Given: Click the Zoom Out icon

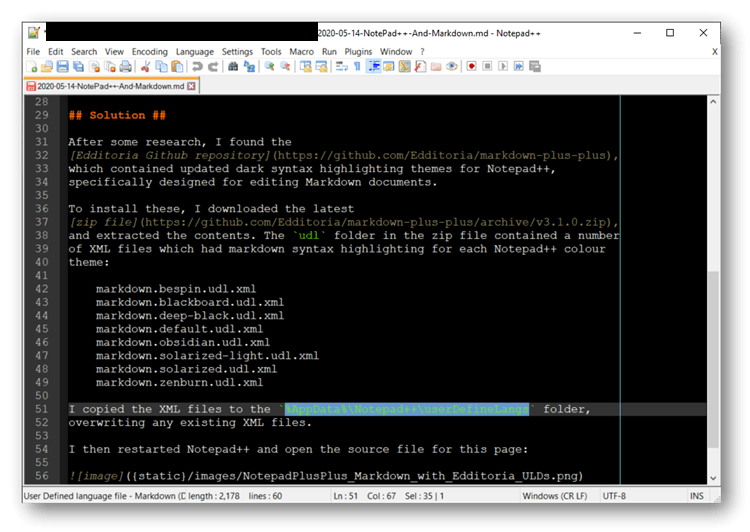Looking at the screenshot, I should [x=285, y=66].
